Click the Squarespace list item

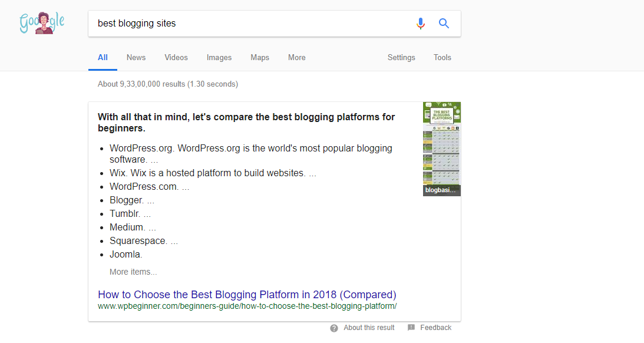pos(144,240)
